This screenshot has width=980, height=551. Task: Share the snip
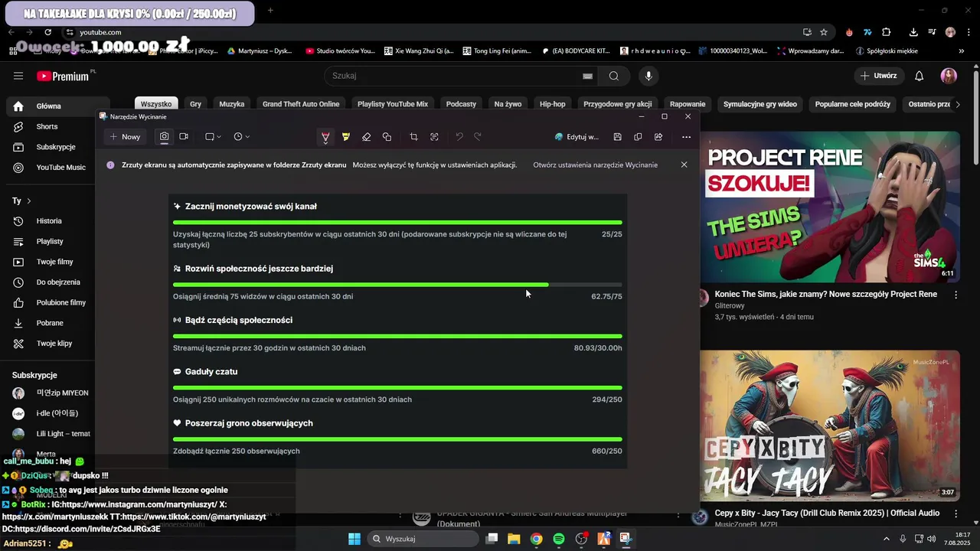tap(658, 137)
